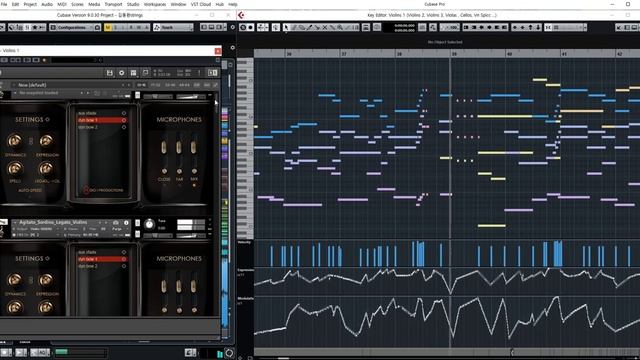Click the move-up arrow icon in Key Editor toolbar

pyautogui.click(x=530, y=27)
